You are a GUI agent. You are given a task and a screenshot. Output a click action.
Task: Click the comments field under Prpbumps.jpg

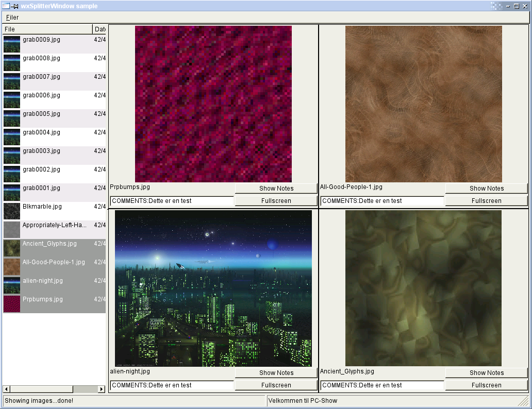[172, 201]
